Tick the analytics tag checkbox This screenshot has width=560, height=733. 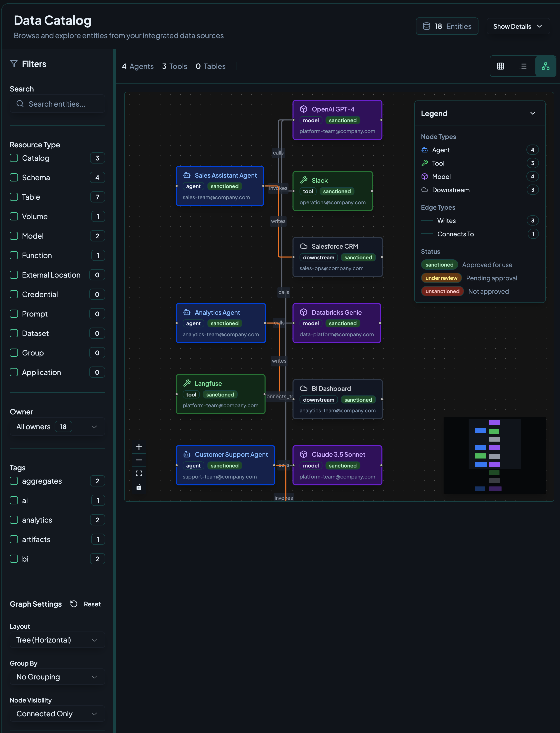pos(14,520)
